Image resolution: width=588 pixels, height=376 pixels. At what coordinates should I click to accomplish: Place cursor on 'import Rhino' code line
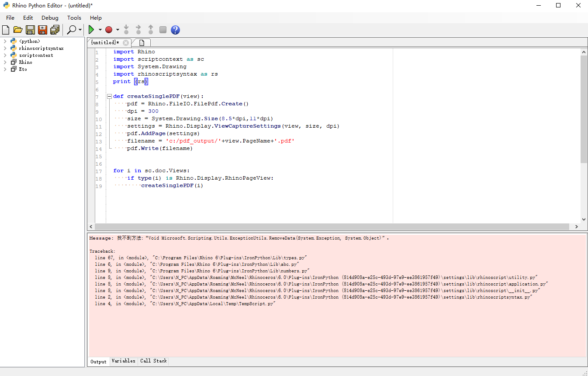134,52
